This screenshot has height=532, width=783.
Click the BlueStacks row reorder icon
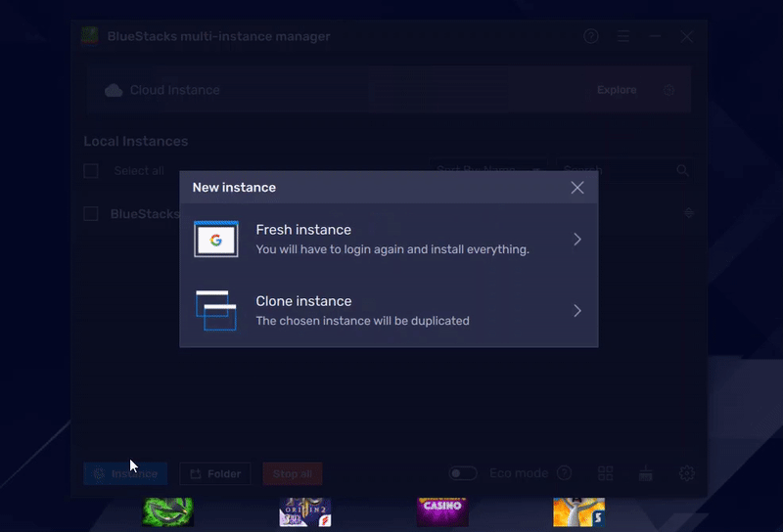point(689,213)
